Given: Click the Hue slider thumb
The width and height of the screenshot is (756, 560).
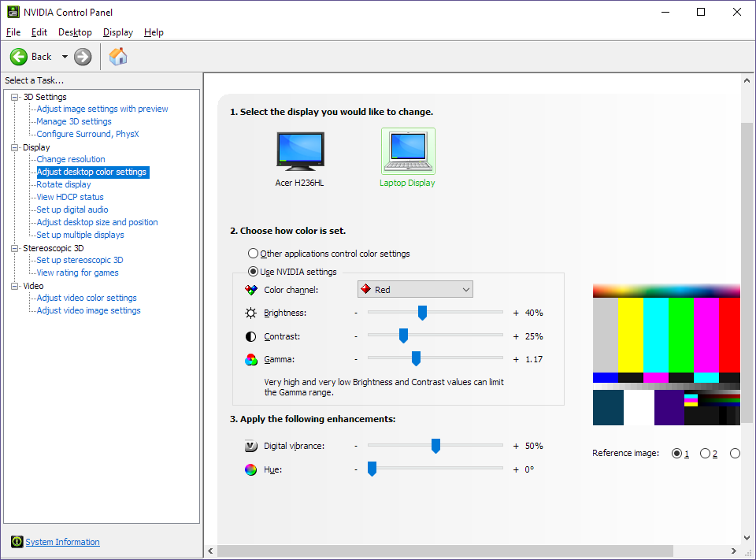Looking at the screenshot, I should [x=372, y=469].
